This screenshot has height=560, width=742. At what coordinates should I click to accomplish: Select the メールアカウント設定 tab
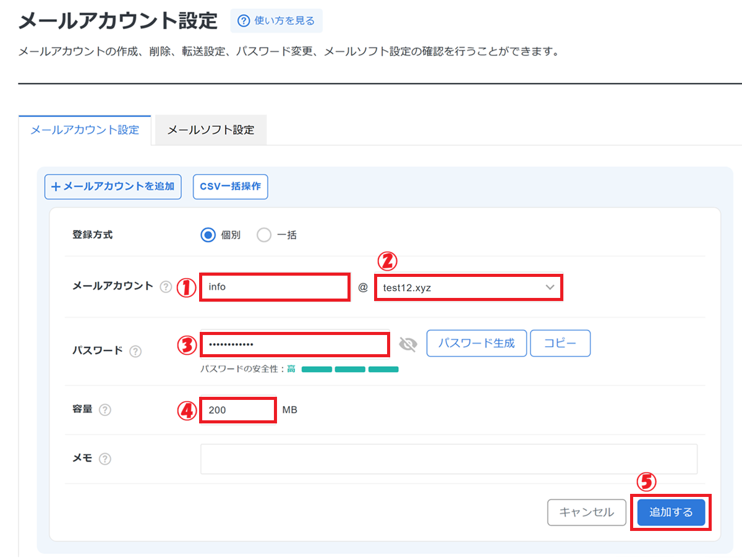85,130
